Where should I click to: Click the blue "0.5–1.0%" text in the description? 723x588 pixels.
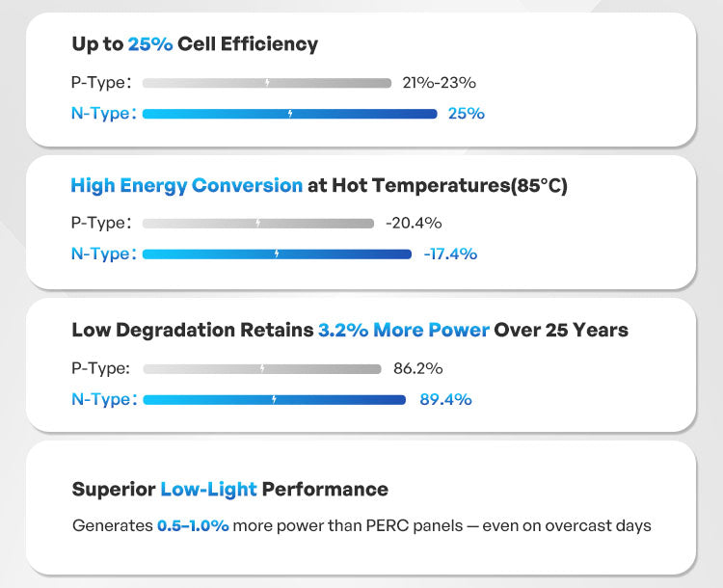tap(193, 526)
